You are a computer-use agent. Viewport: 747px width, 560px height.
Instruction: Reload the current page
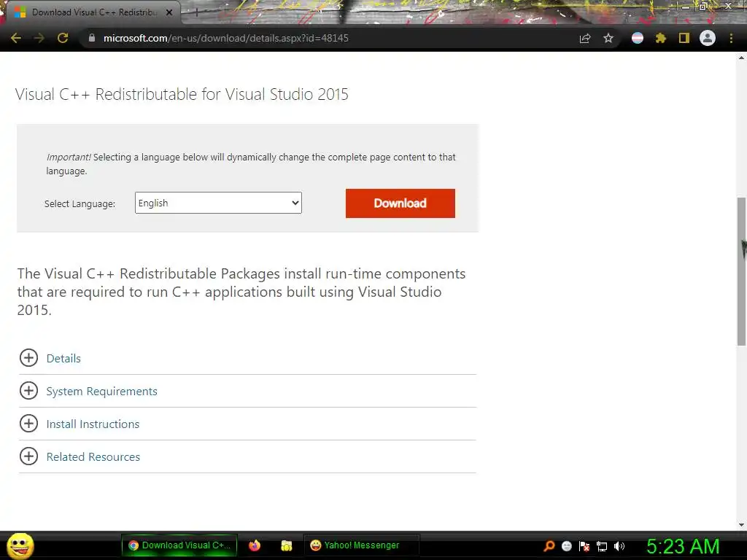(x=63, y=38)
